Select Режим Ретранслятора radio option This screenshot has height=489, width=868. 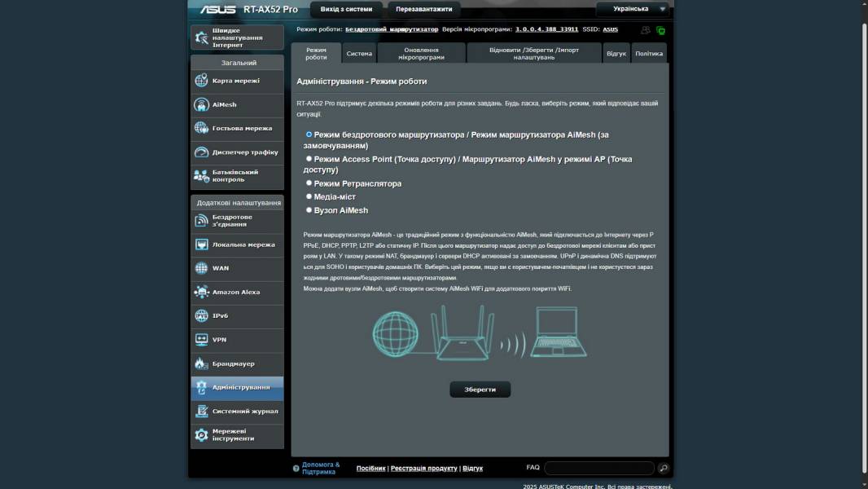[309, 183]
